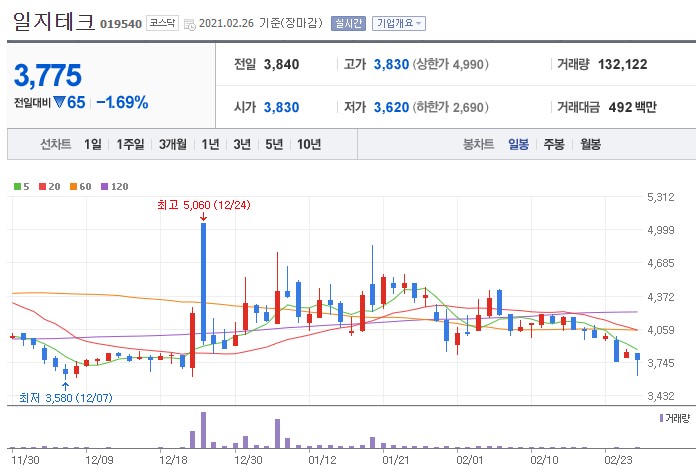
Task: Click the -1.69% change value
Action: point(122,103)
